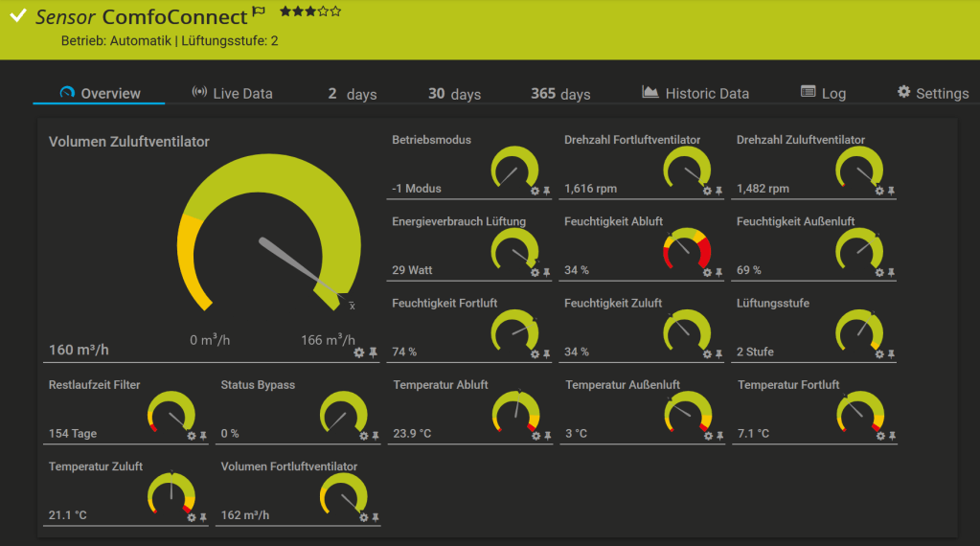This screenshot has height=546, width=980.
Task: Open the Settings tab
Action: [932, 93]
